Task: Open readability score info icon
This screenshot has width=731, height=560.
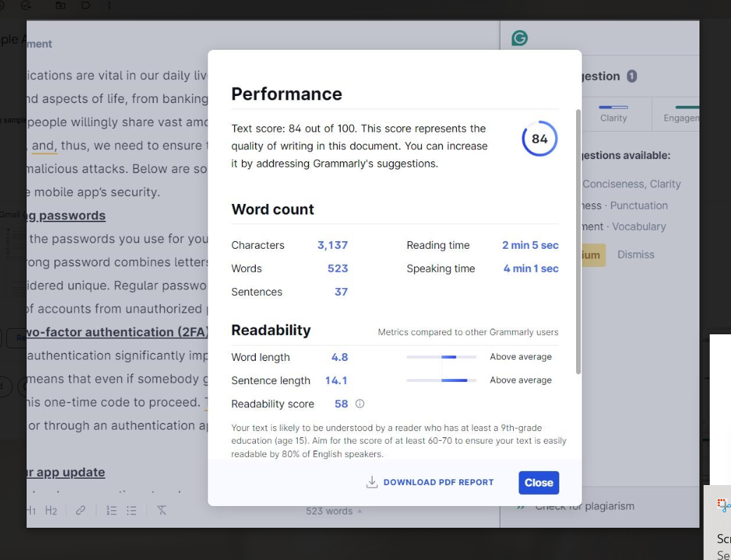Action: click(360, 404)
